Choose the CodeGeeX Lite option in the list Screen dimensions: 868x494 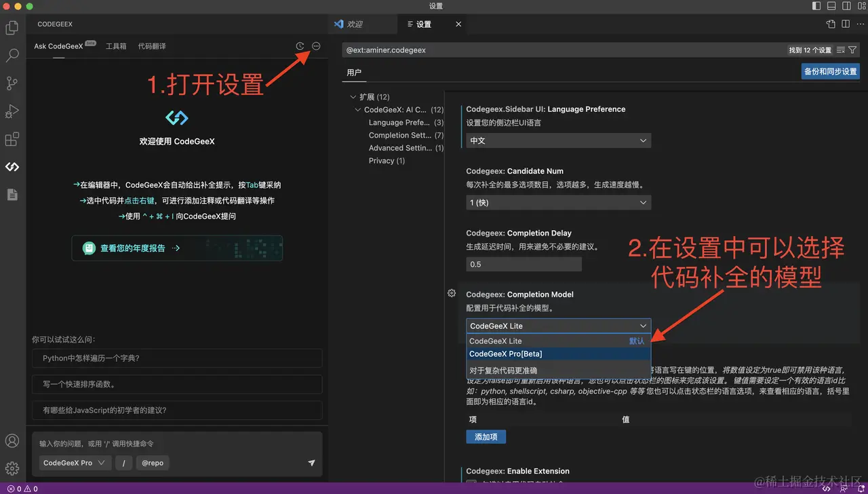[x=558, y=341]
